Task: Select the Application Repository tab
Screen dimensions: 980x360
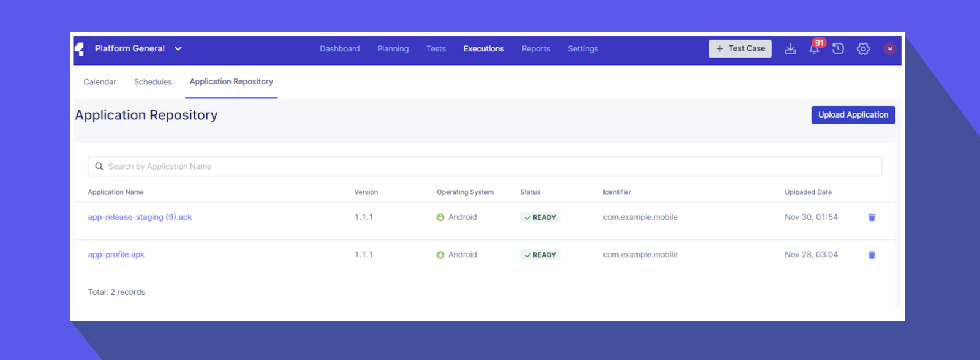Action: click(x=232, y=81)
